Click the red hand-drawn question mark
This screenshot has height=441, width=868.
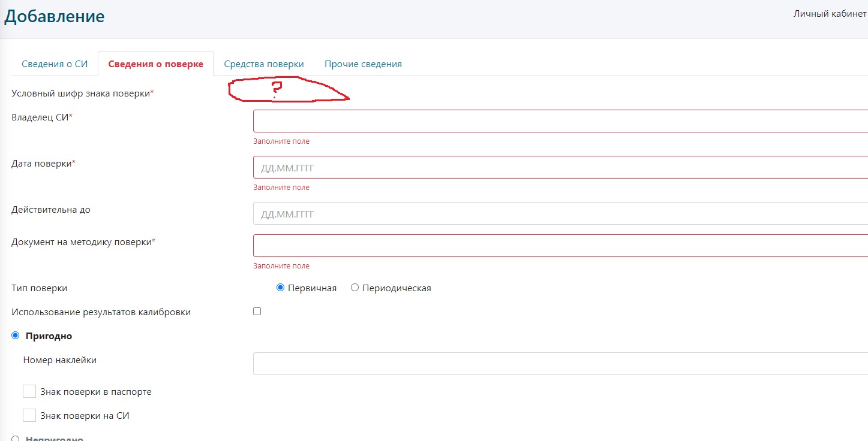tap(277, 89)
